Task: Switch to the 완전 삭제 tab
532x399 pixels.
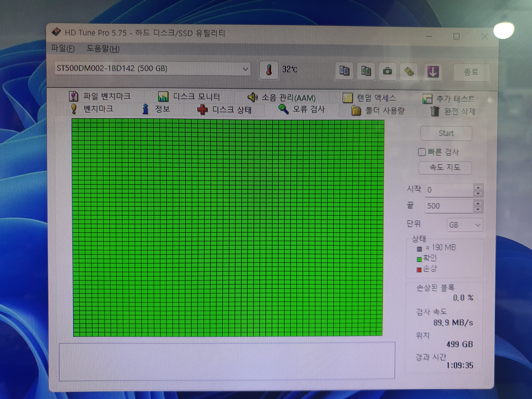Action: 452,111
